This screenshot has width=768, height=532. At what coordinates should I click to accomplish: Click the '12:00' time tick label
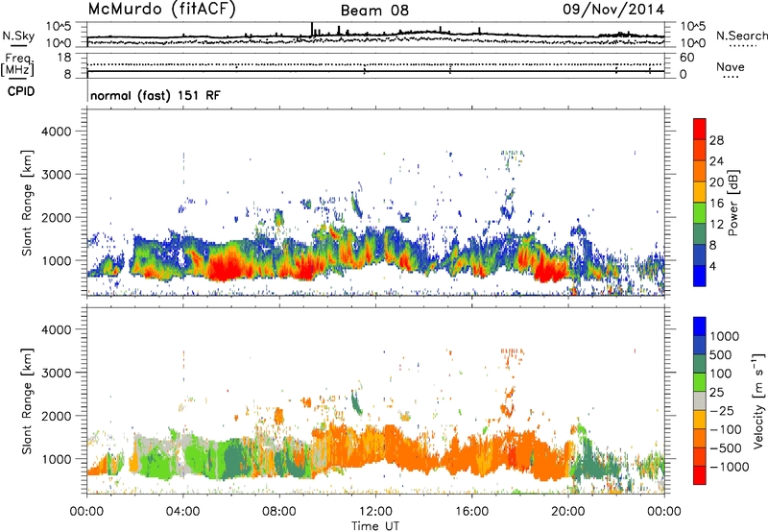coord(375,512)
